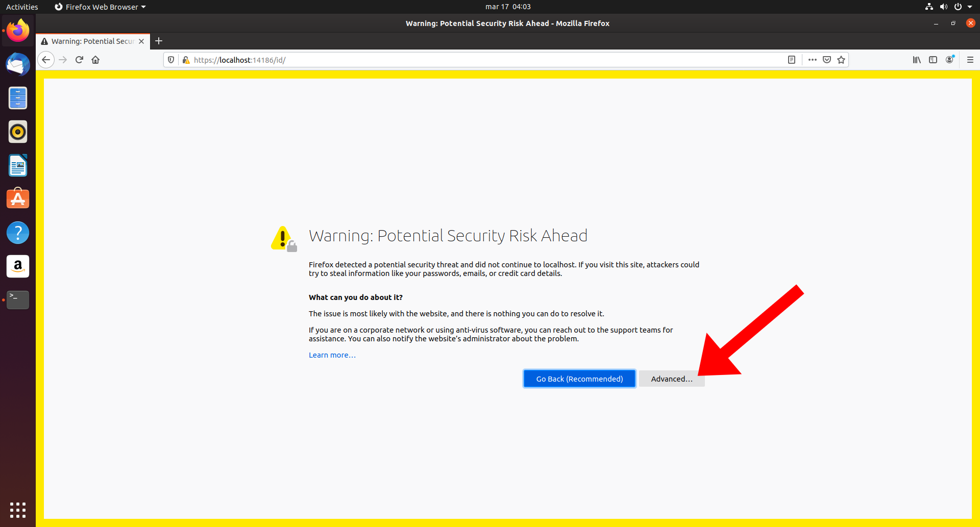Image resolution: width=980 pixels, height=527 pixels.
Task: Toggle reader view in address bar
Action: tap(792, 60)
